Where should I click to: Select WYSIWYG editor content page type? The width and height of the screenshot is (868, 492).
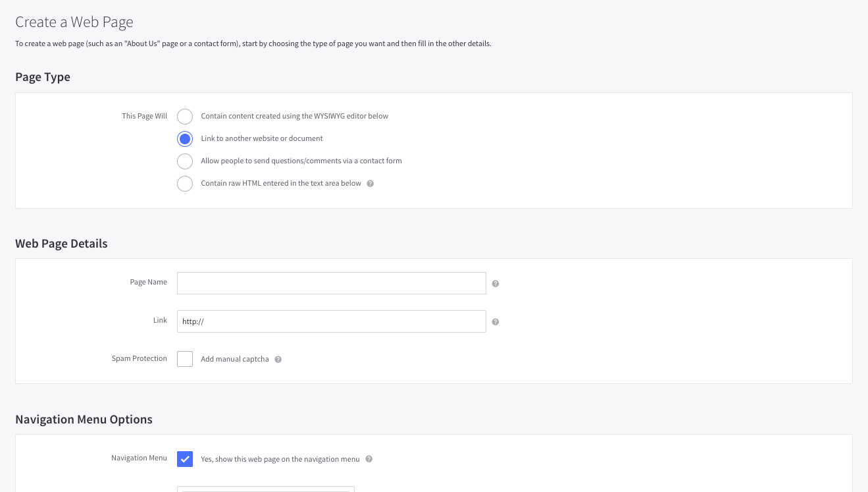[185, 117]
